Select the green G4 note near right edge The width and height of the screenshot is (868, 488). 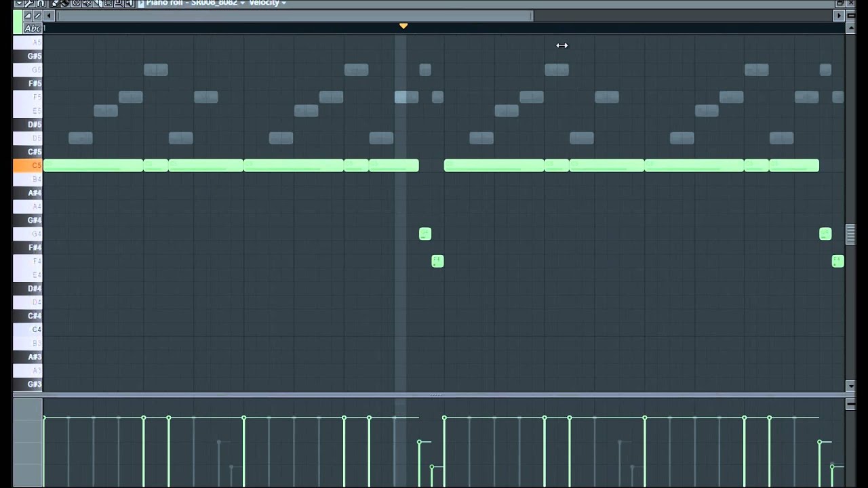[825, 234]
